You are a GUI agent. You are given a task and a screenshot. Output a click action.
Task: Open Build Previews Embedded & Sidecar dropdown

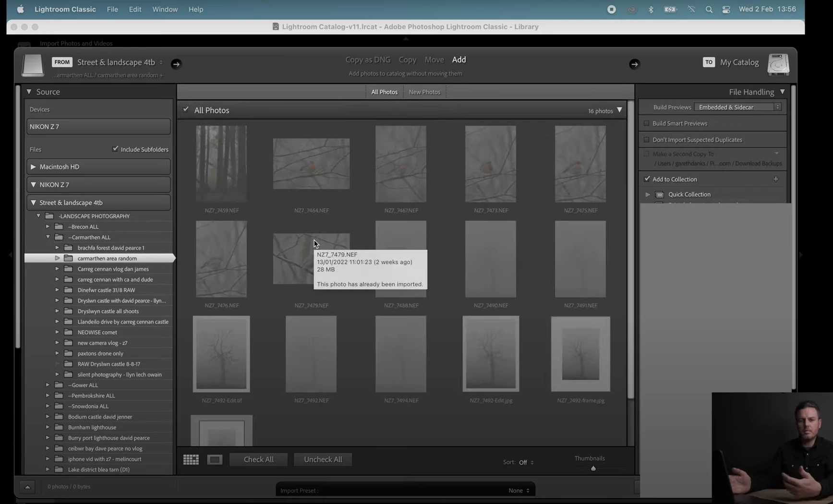pos(738,107)
